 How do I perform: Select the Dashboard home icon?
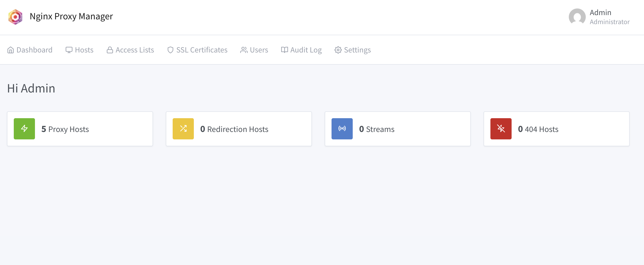pyautogui.click(x=11, y=50)
